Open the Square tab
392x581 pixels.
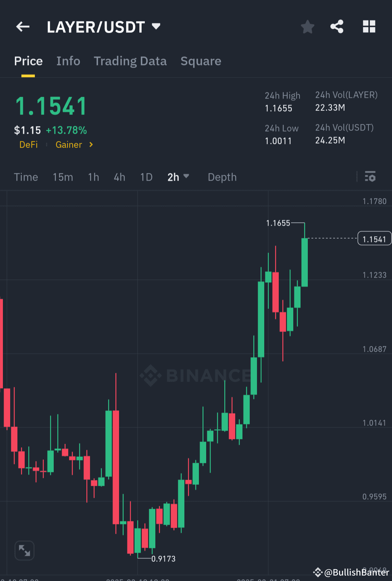coord(201,61)
